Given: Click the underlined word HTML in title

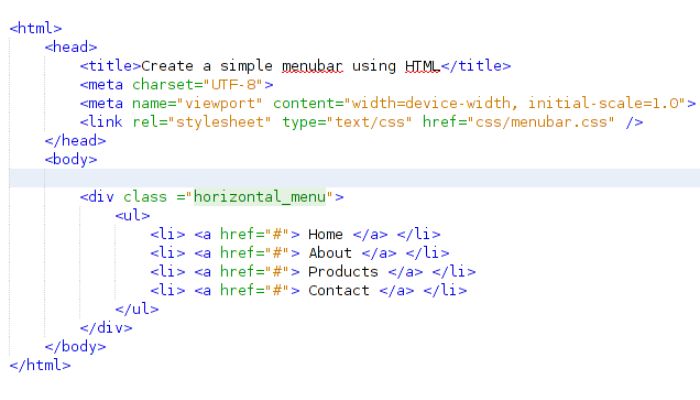Looking at the screenshot, I should (422, 66).
